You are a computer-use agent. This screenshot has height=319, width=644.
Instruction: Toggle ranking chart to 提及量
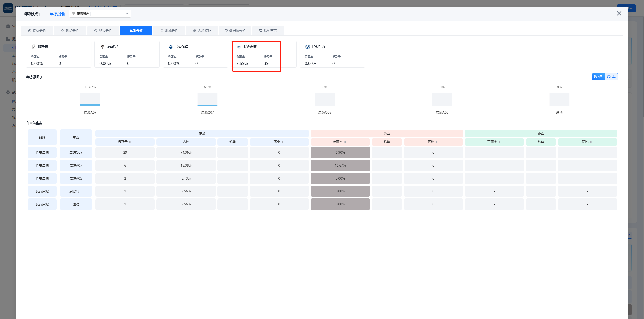coord(611,76)
